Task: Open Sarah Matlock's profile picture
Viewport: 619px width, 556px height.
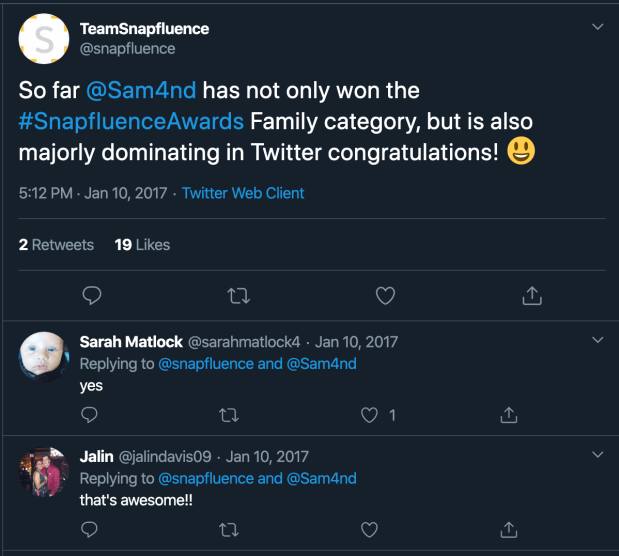Action: (43, 357)
